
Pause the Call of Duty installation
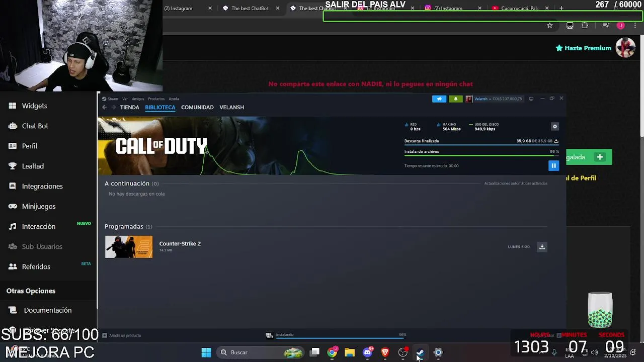point(553,165)
